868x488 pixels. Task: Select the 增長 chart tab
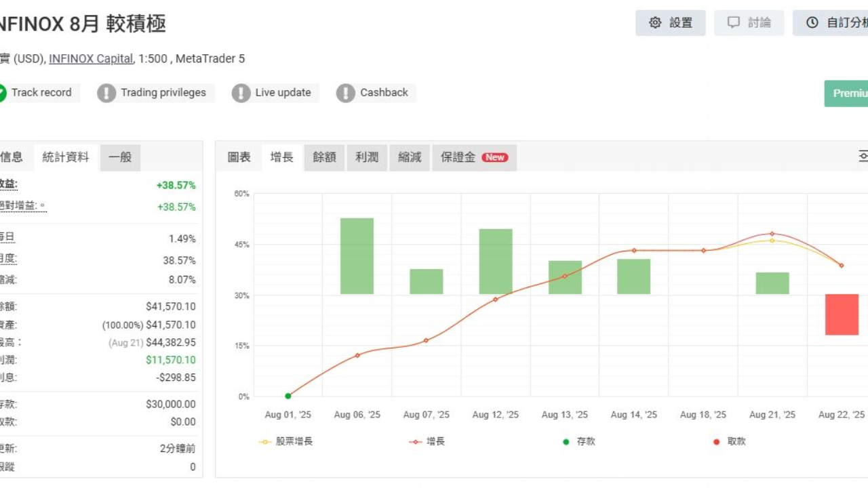pos(281,157)
